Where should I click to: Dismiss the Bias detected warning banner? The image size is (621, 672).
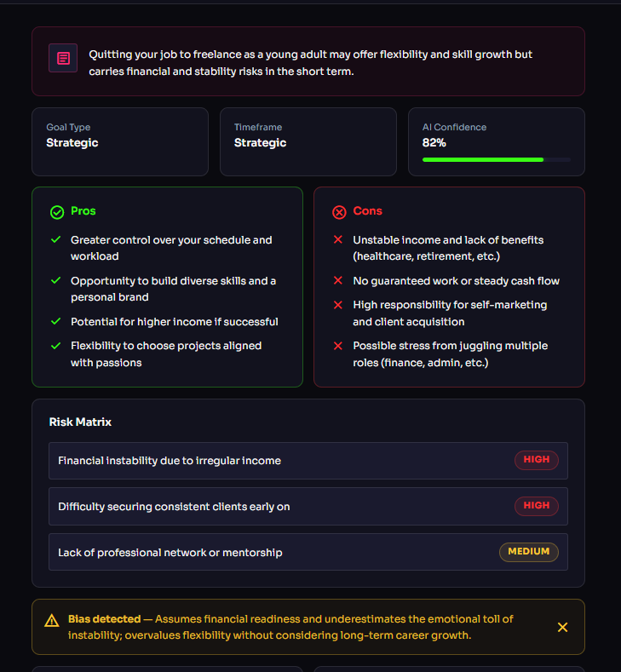562,627
